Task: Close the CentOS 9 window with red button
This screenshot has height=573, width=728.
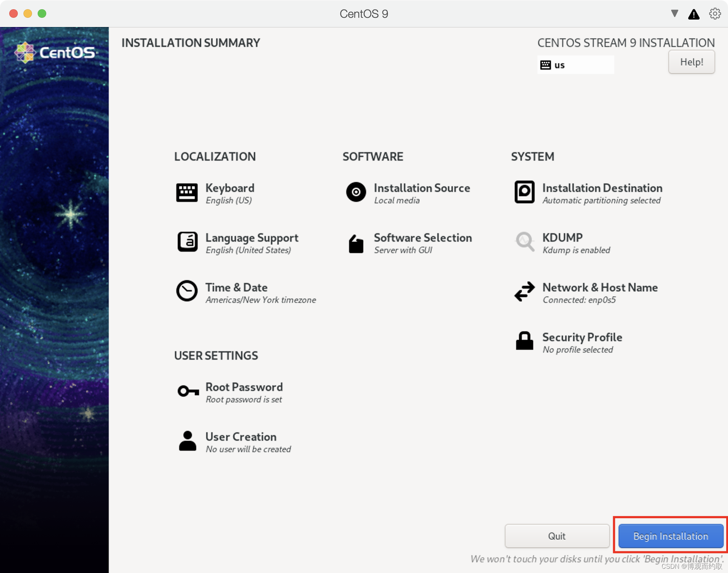Action: tap(14, 14)
